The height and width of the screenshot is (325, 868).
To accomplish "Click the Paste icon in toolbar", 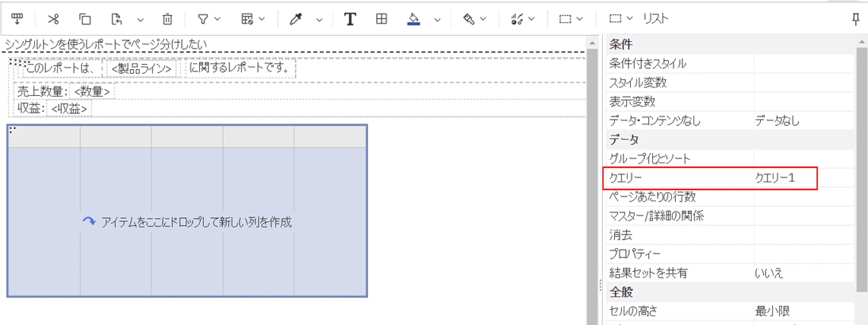I will tap(117, 19).
